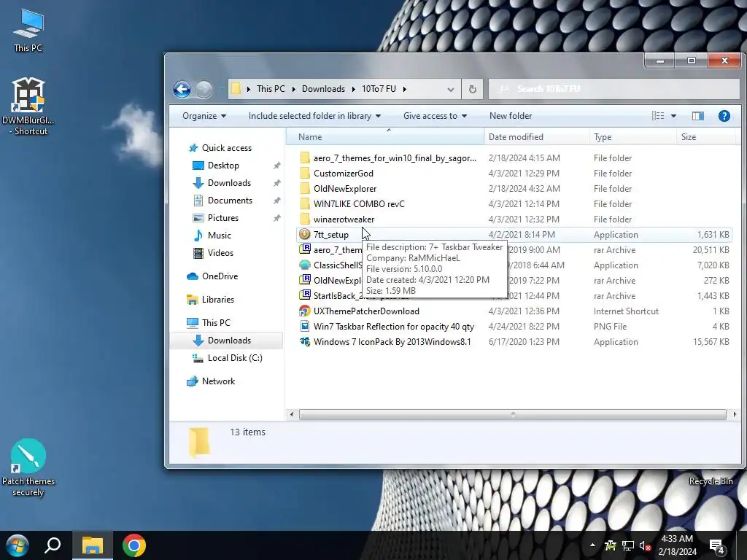
Task: Click This PC in address breadcrumb
Action: (x=271, y=89)
